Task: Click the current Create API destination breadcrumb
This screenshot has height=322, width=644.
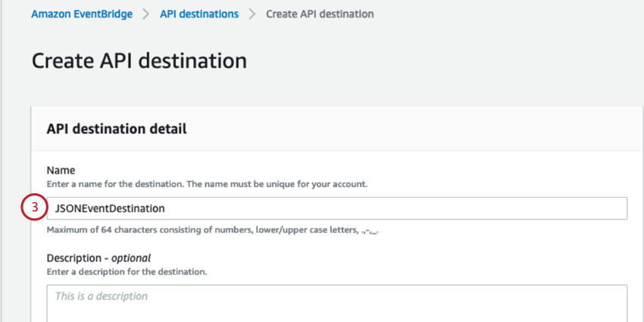Action: (320, 14)
